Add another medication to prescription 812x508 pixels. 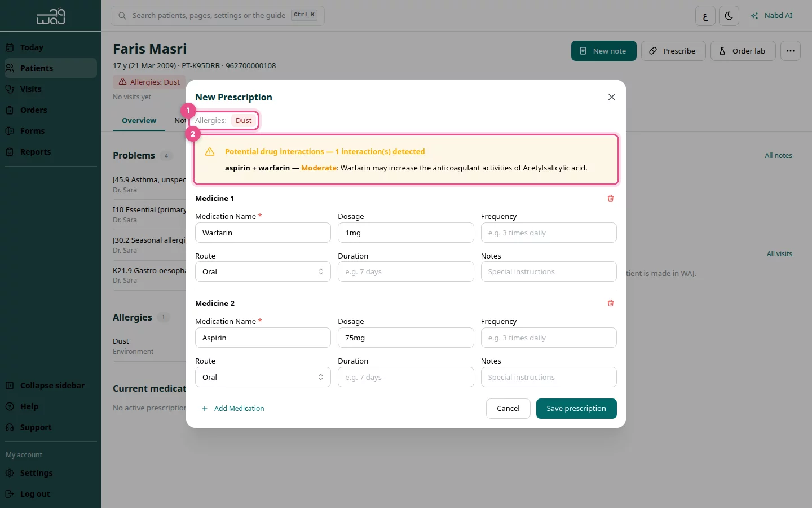click(233, 409)
